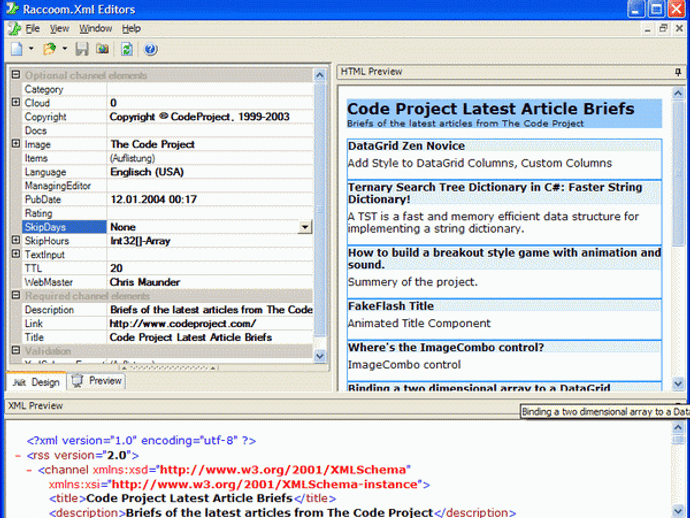Image resolution: width=690 pixels, height=518 pixels.
Task: Expand the Image property
Action: [16, 143]
